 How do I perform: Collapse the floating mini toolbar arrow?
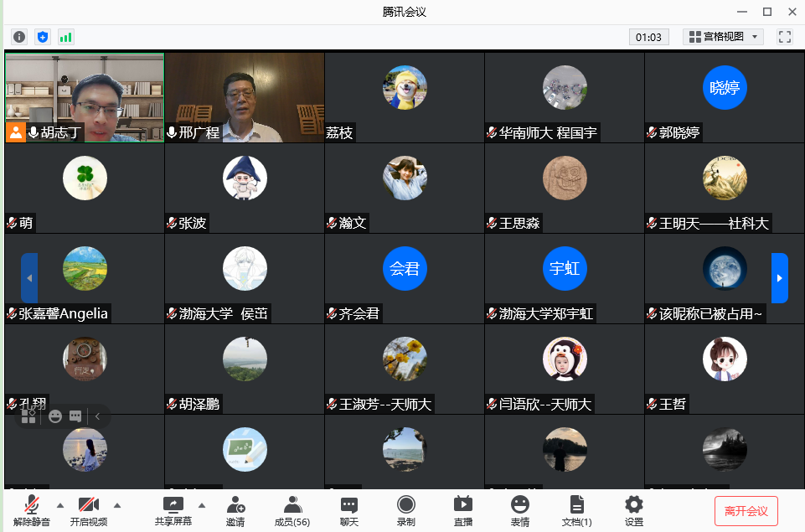click(97, 416)
